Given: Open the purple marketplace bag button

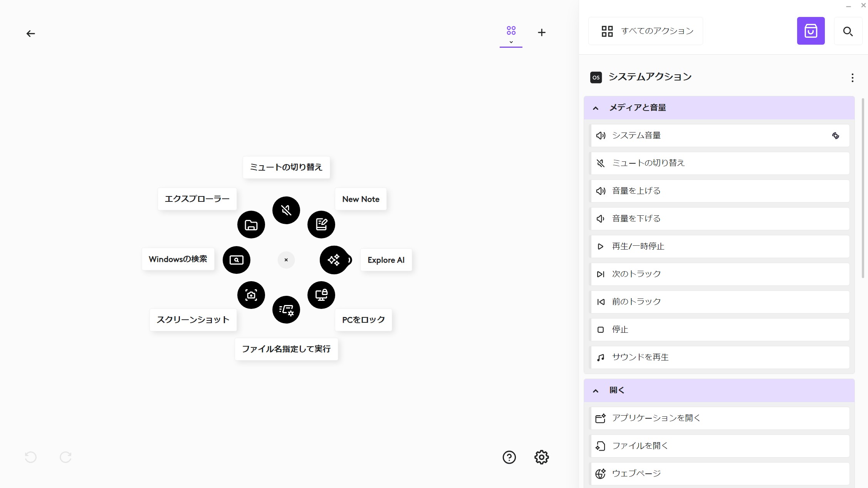Looking at the screenshot, I should click(x=811, y=31).
